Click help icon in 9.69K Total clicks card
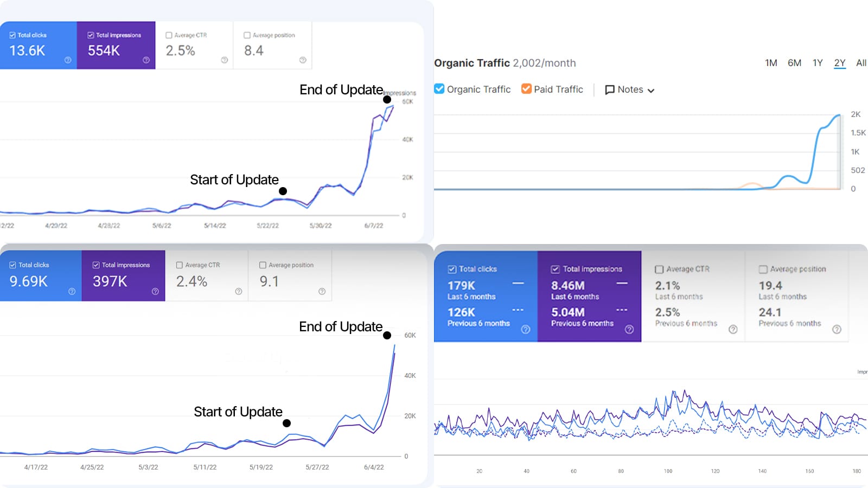Screen dimensions: 868x488 point(72,291)
